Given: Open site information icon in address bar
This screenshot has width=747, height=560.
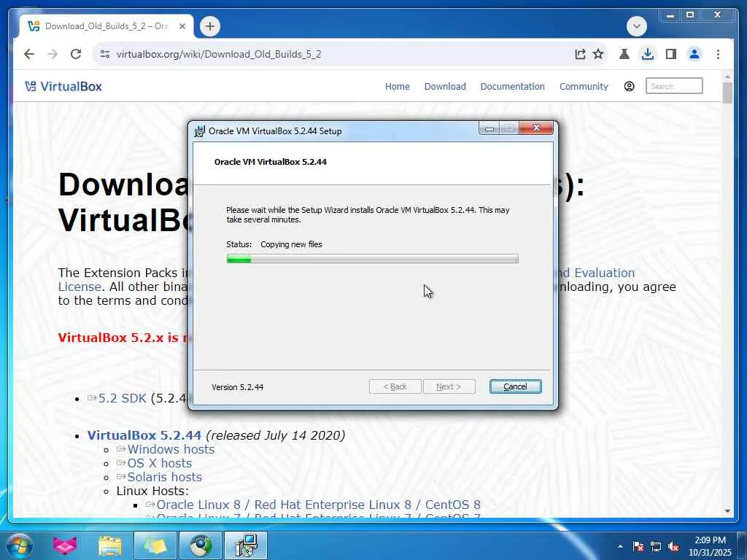Looking at the screenshot, I should (105, 54).
